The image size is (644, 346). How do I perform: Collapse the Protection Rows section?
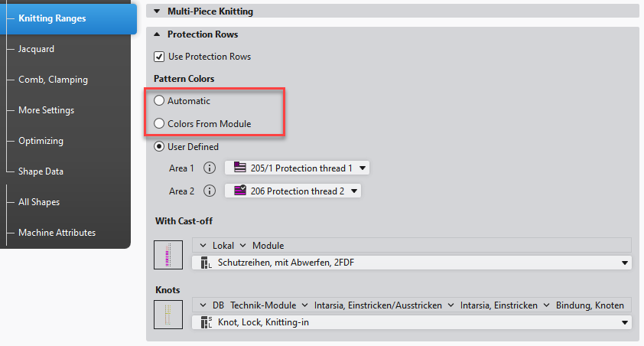click(x=158, y=34)
